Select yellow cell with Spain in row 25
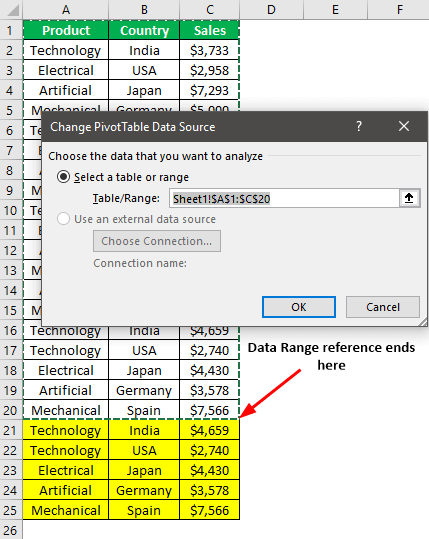 [x=144, y=510]
